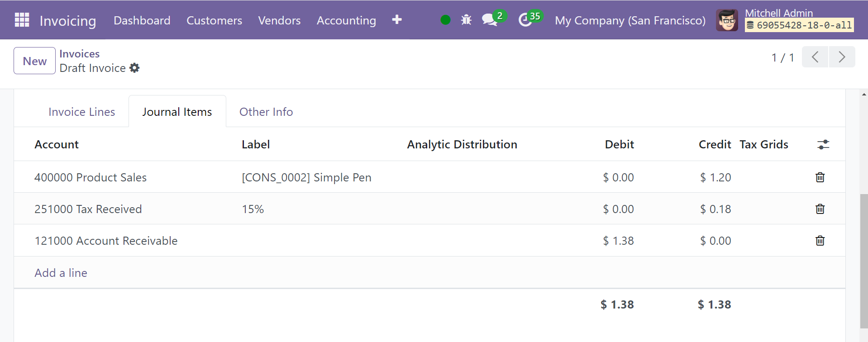Image resolution: width=868 pixels, height=342 pixels.
Task: Go to previous record arrow
Action: pyautogui.click(x=815, y=57)
